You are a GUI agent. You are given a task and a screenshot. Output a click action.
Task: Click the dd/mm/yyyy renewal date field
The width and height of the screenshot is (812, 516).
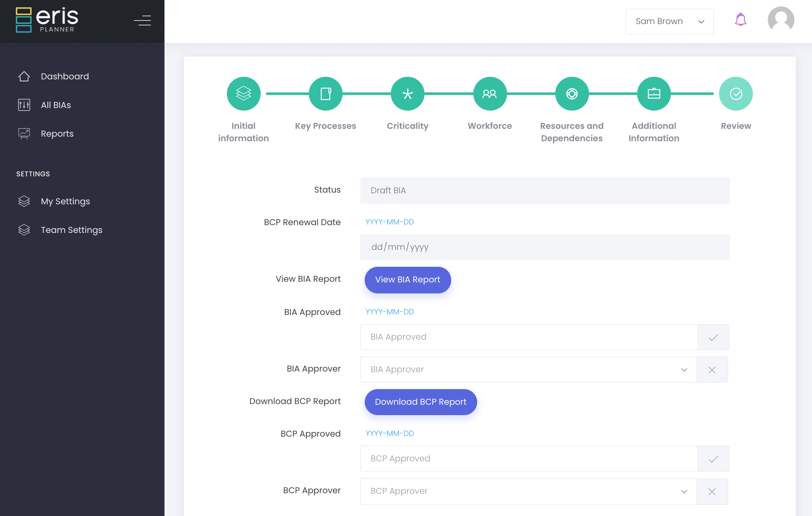tap(472, 247)
